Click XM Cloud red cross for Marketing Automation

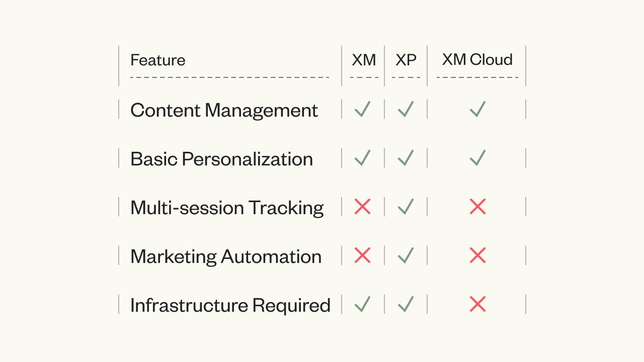[x=477, y=255]
